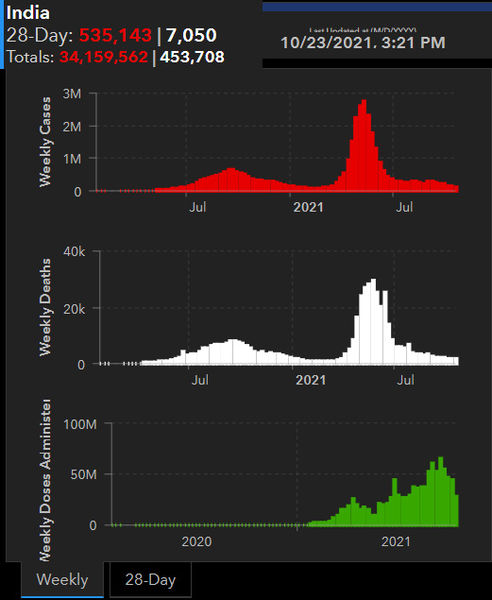
Task: Click the 3M label on weekly cases axis
Action: click(x=72, y=94)
